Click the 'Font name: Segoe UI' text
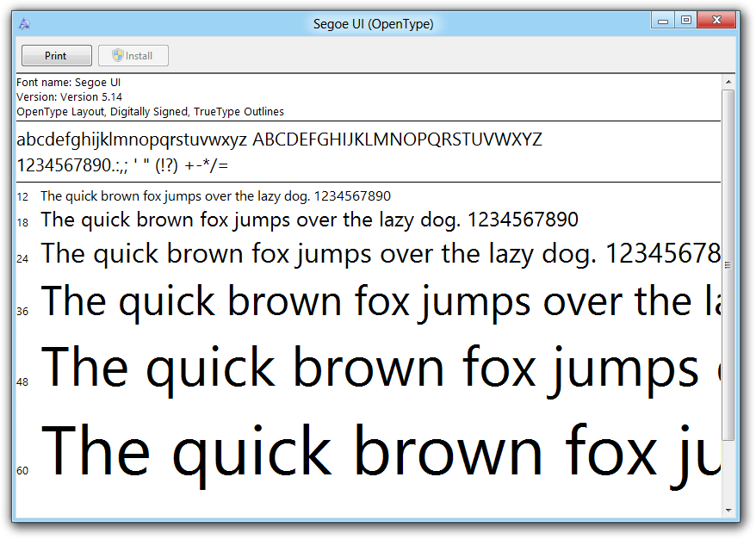Viewport: 756px width, 539px height. pos(69,83)
